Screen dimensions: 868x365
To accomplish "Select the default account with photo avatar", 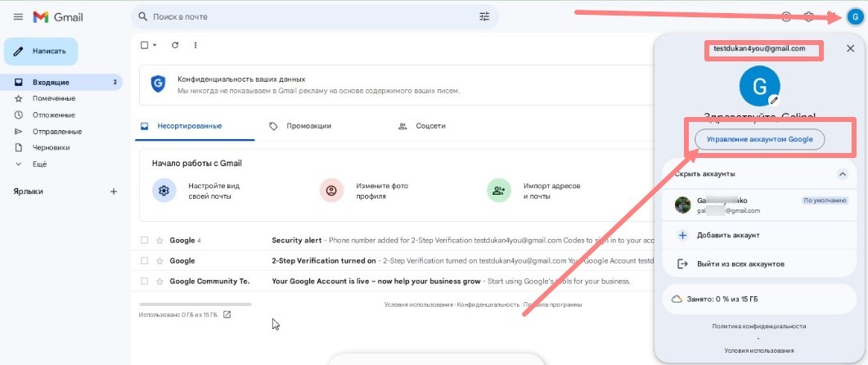I will [759, 205].
